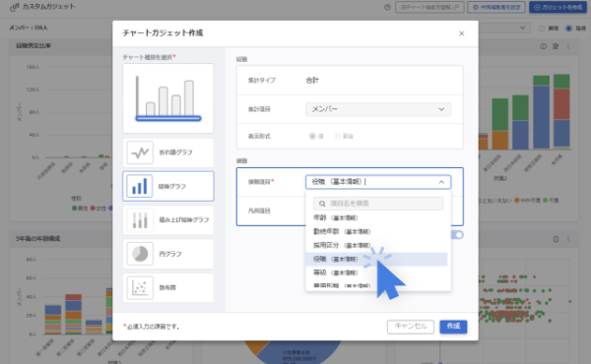591x364 pixels.
Task: Toggle the switch below the 横軸 section
Action: (x=457, y=235)
